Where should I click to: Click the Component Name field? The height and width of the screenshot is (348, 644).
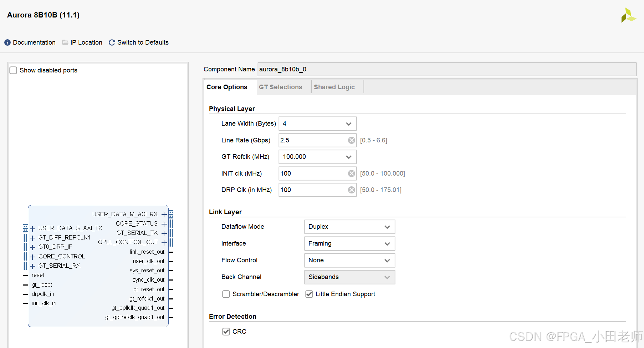point(447,69)
